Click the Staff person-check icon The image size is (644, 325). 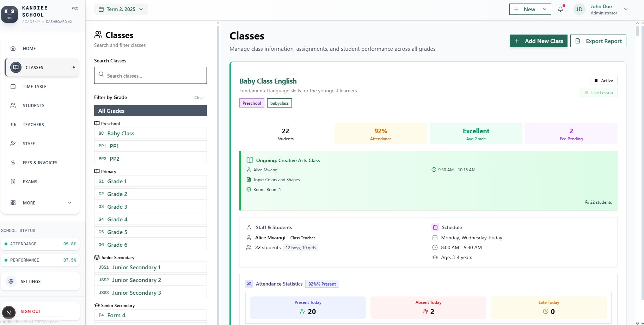coord(13,143)
